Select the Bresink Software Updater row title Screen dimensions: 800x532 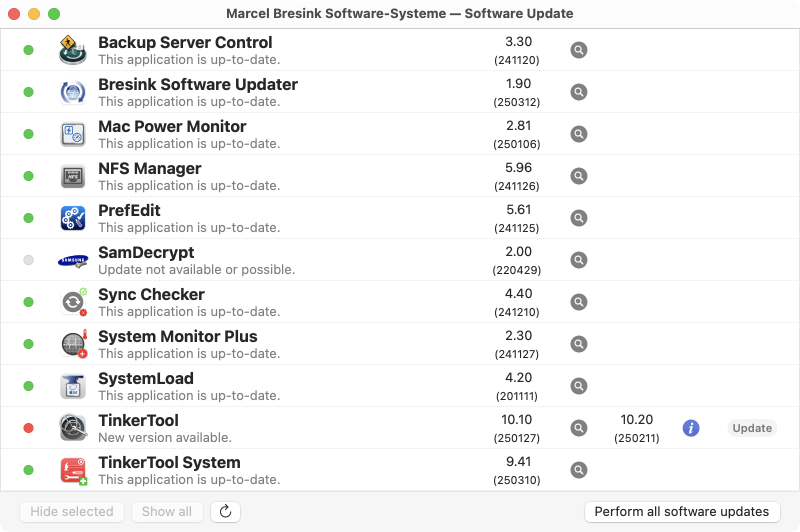(198, 84)
